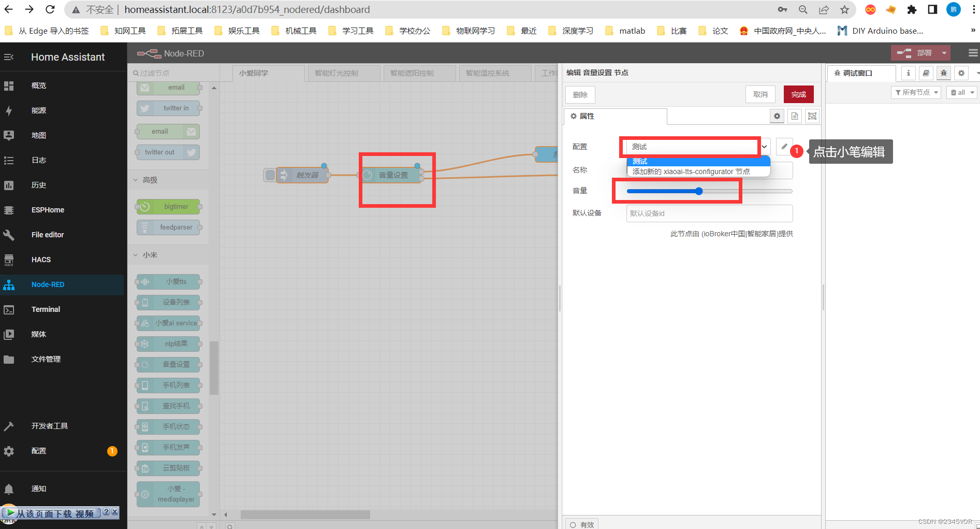Select 小爱tts node in palette
This screenshot has width=980, height=529.
click(168, 281)
